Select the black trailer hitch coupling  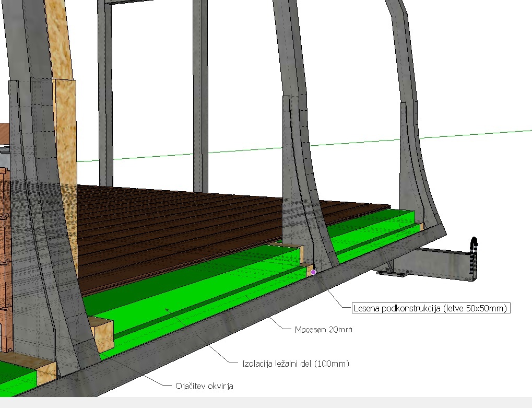coord(474,260)
